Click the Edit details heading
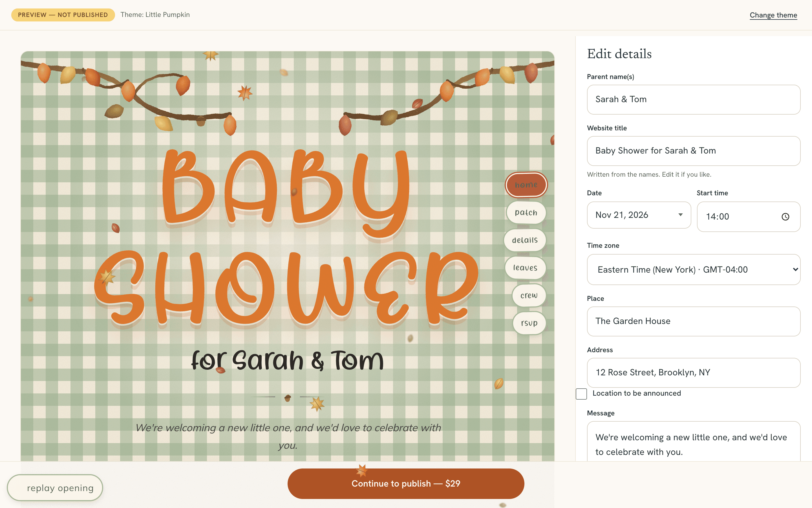The image size is (812, 508). pyautogui.click(x=619, y=54)
